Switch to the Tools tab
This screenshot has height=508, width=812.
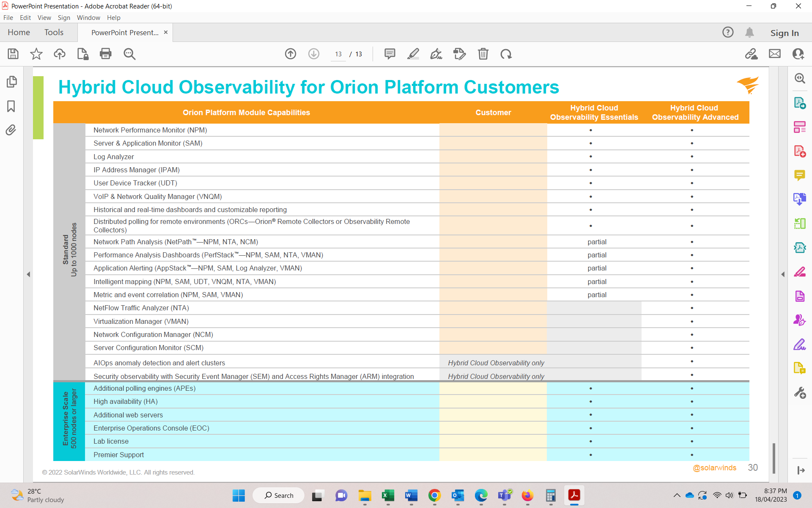[x=54, y=33]
